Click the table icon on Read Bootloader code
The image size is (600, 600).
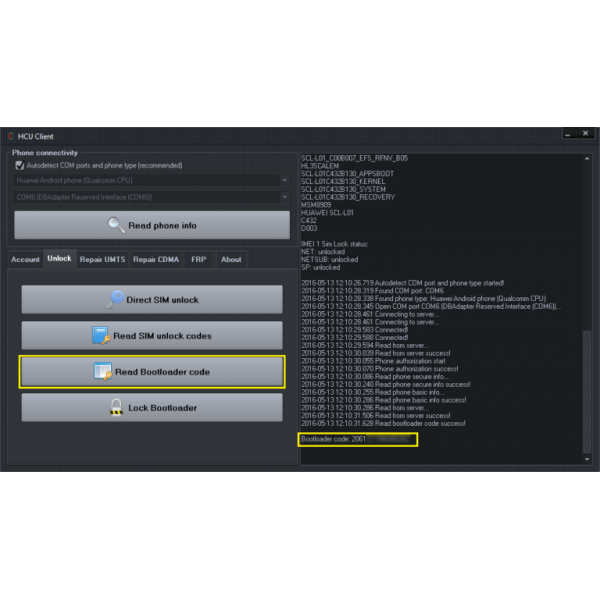[x=103, y=371]
